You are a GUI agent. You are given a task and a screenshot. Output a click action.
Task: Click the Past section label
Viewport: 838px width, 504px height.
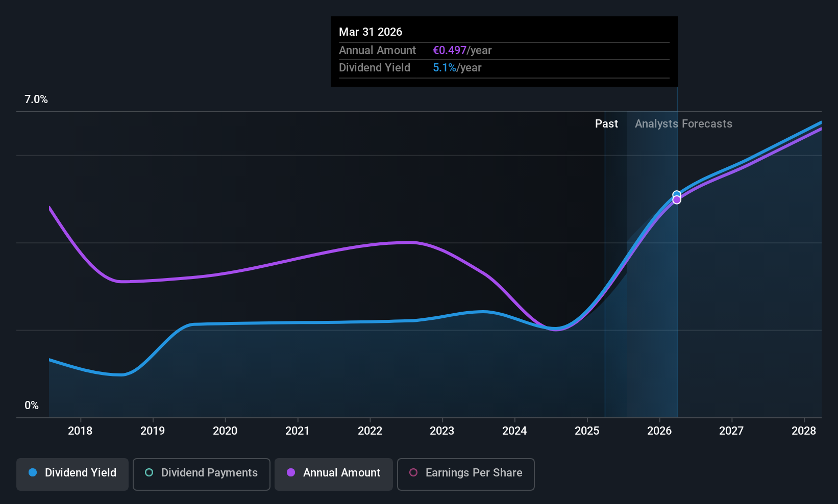(x=606, y=123)
